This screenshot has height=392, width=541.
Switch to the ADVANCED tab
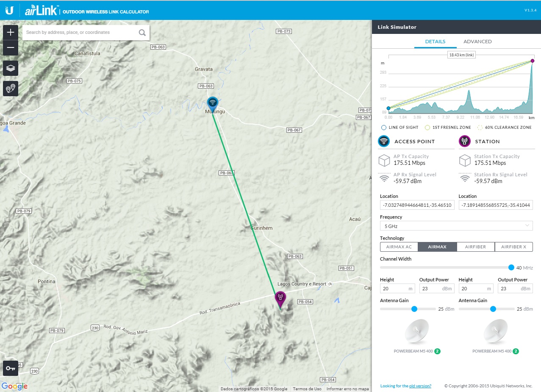[x=477, y=42]
